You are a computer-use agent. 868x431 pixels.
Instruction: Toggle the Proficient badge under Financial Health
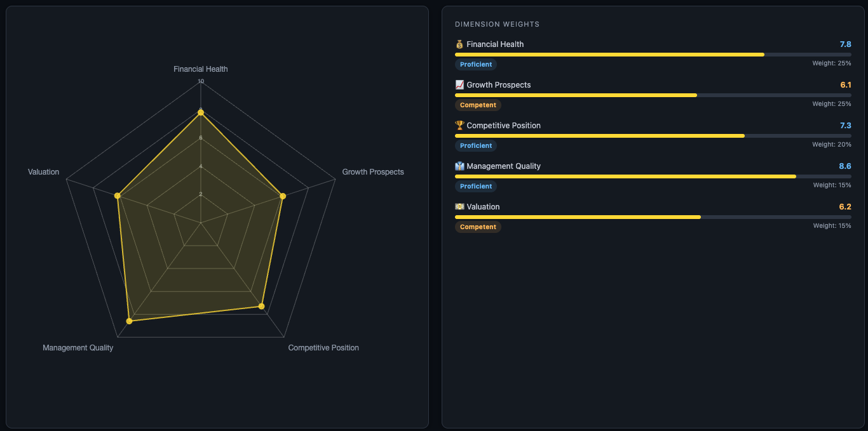[476, 64]
